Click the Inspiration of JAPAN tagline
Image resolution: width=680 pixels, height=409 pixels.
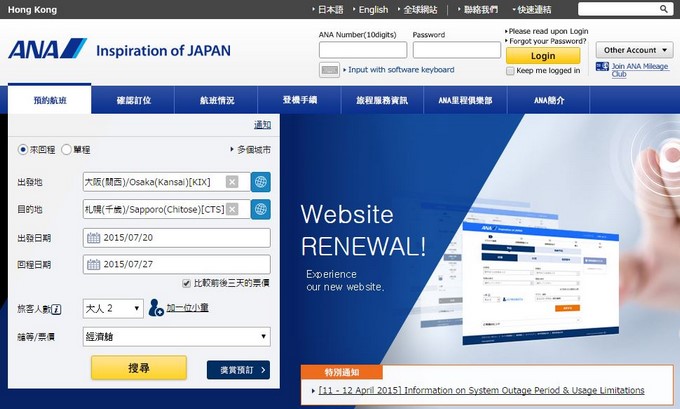point(163,50)
